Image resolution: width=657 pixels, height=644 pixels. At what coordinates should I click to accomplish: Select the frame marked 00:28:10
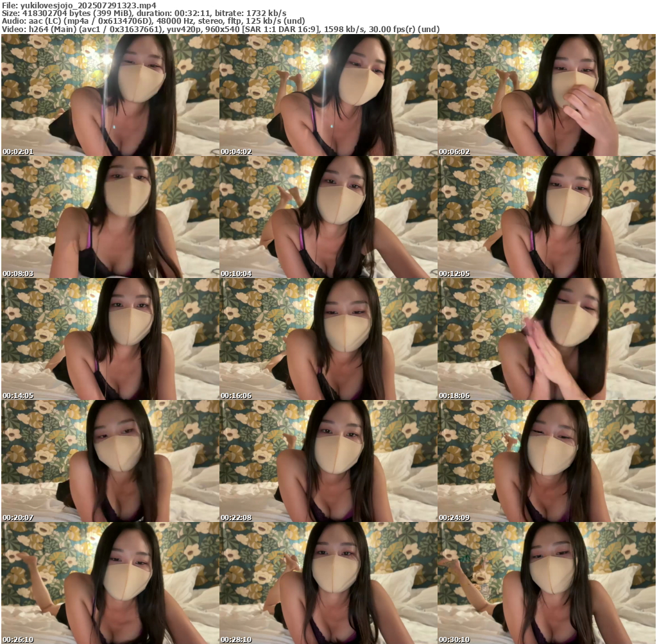tap(328, 583)
